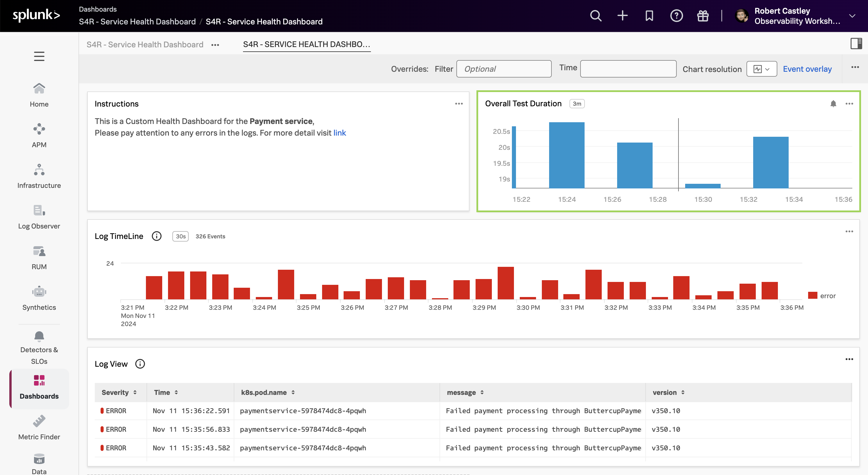The height and width of the screenshot is (475, 868).
Task: Open Metric Finder tool
Action: pyautogui.click(x=39, y=425)
